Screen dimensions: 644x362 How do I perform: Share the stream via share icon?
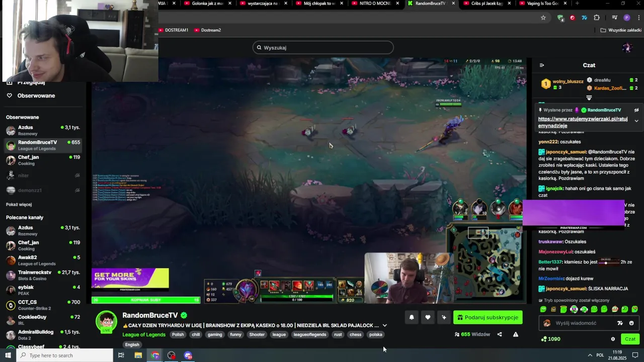pyautogui.click(x=500, y=334)
